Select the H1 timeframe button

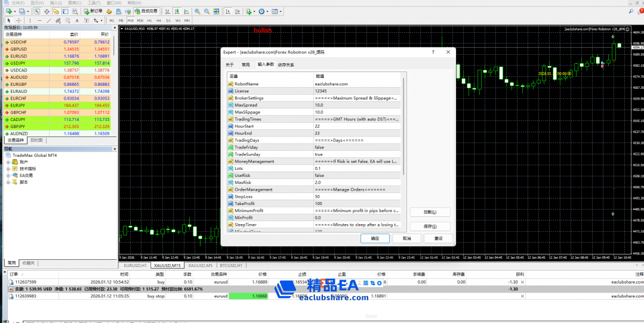pyautogui.click(x=150, y=20)
